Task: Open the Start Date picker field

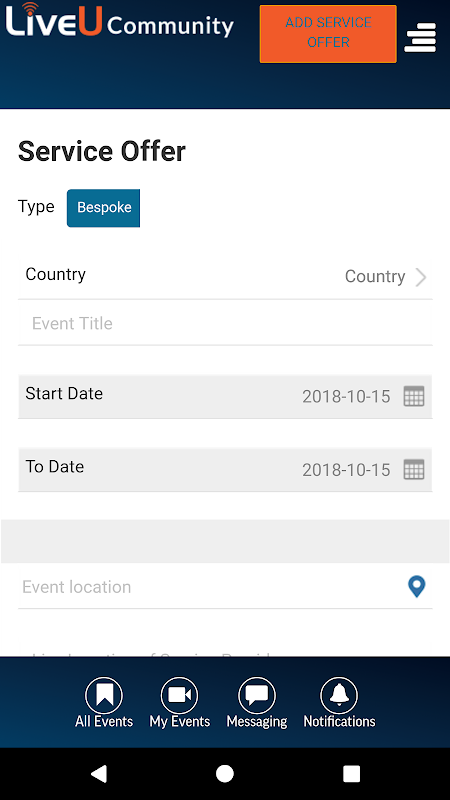Action: (x=225, y=396)
